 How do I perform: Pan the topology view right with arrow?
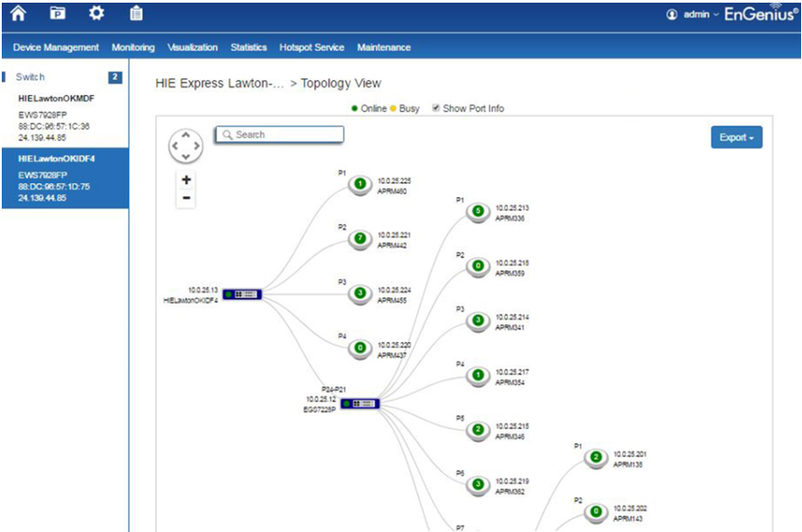[196, 146]
